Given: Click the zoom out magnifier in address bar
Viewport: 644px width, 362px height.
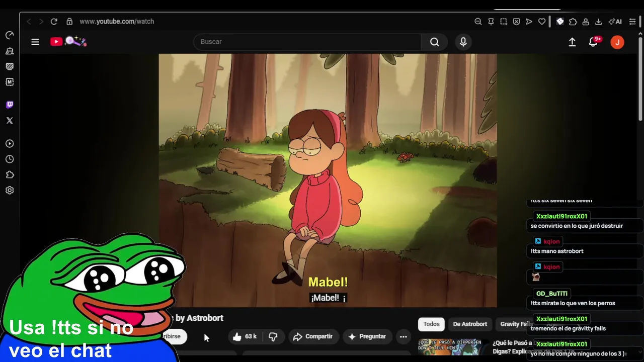Looking at the screenshot, I should coord(478,22).
